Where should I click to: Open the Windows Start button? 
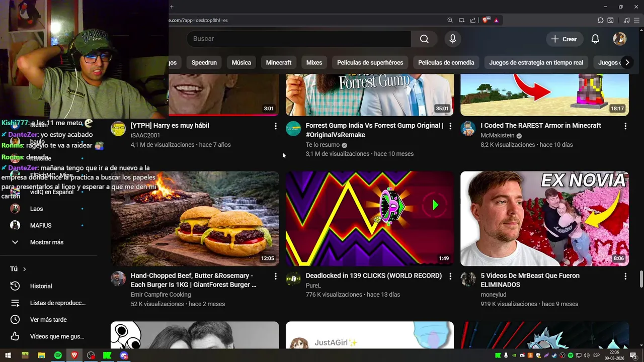[x=8, y=355]
